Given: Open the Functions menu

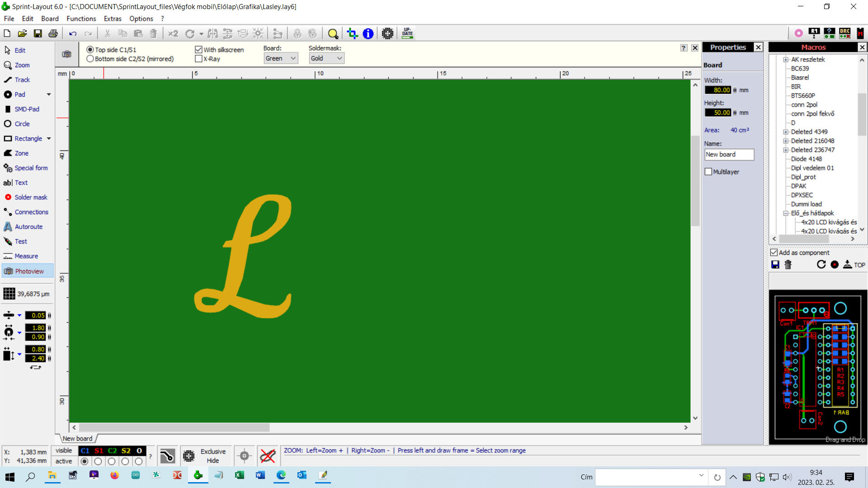Looking at the screenshot, I should pos(81,19).
